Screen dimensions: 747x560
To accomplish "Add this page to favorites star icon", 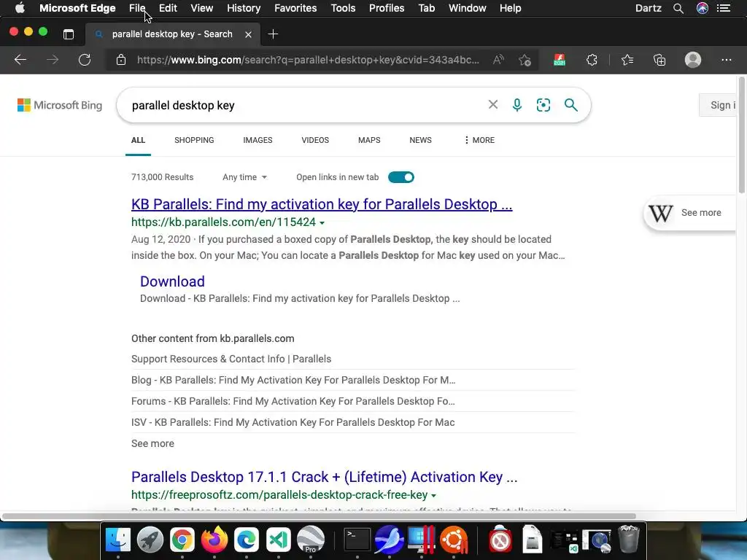I will (x=525, y=60).
